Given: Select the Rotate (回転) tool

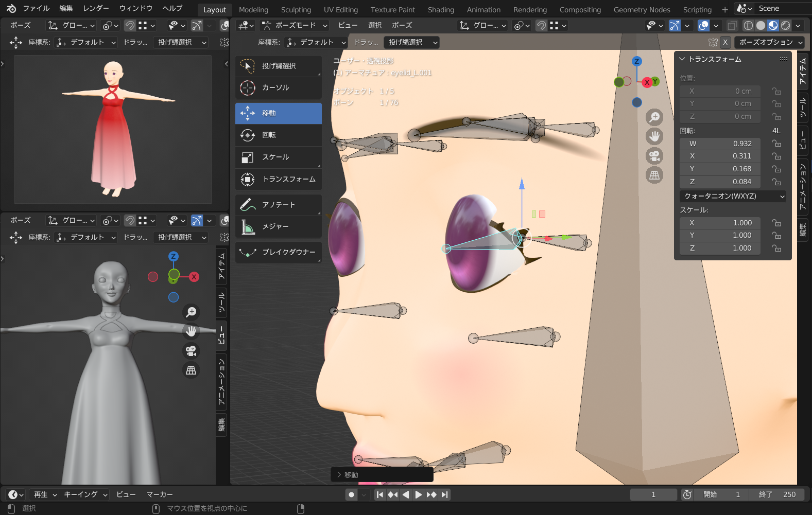Looking at the screenshot, I should [278, 135].
